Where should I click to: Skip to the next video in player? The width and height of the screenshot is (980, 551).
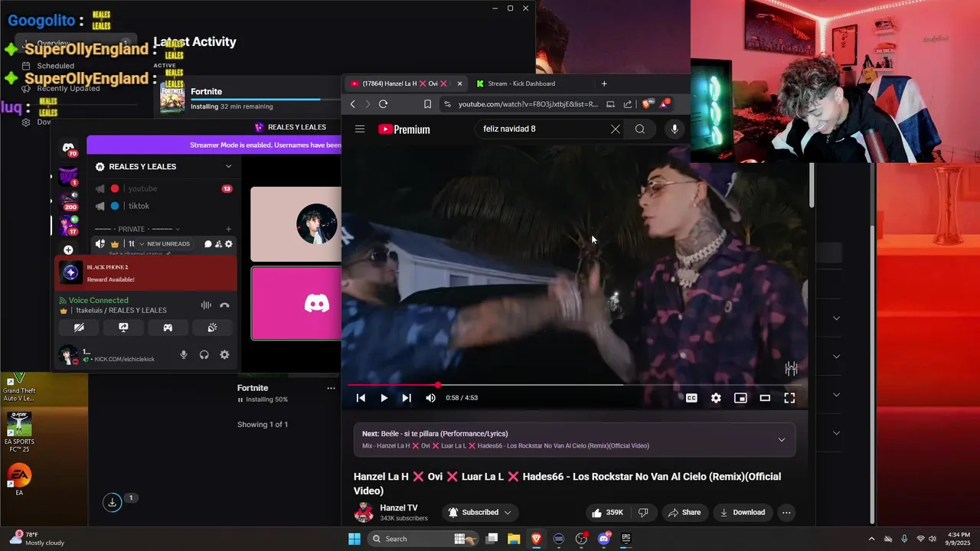(407, 398)
